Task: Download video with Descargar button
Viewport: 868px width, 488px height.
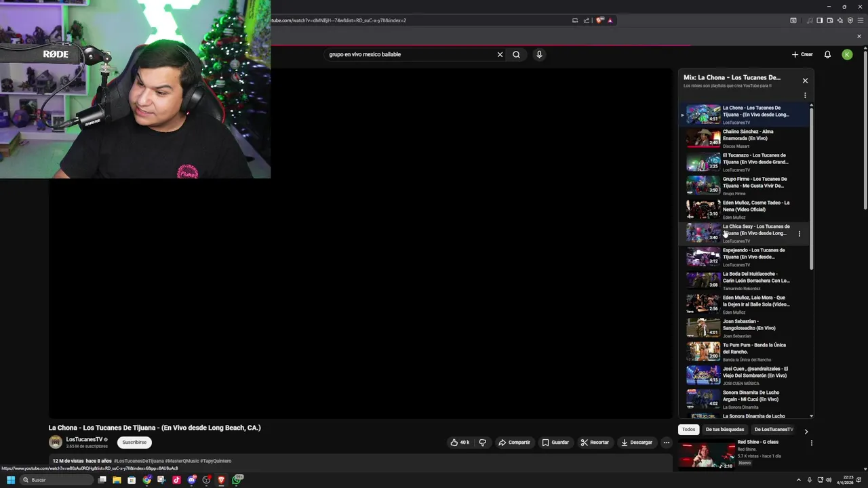Action: point(637,443)
